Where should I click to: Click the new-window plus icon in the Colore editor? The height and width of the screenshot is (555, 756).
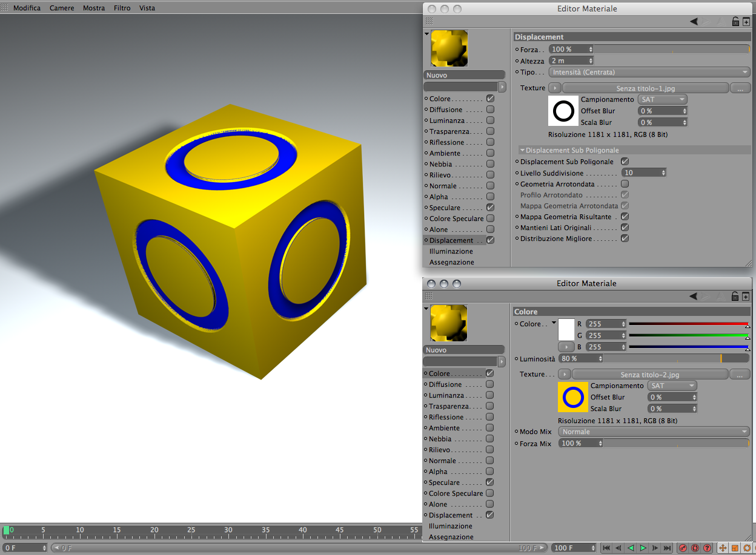click(x=746, y=296)
